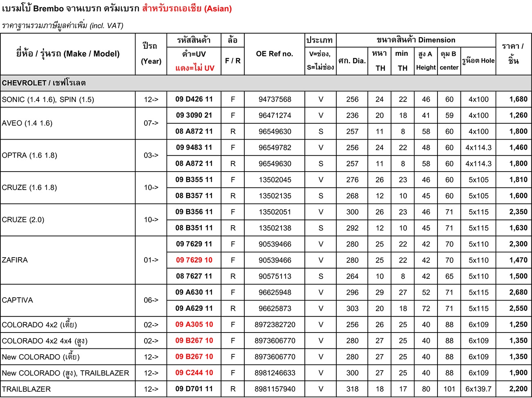Viewport: 532px width, 398px height.
Task: Click the price "1,680" in the SONIC row
Action: click(x=518, y=99)
